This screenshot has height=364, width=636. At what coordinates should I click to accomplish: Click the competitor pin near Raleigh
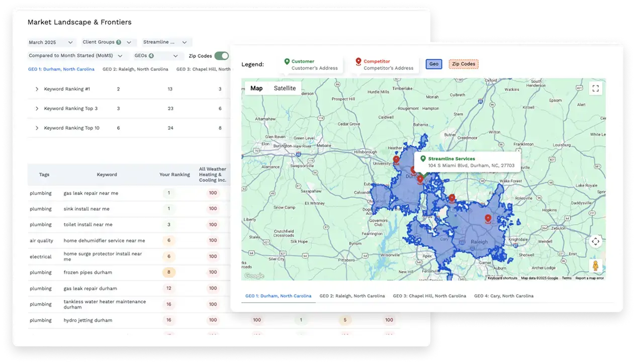pos(488,219)
